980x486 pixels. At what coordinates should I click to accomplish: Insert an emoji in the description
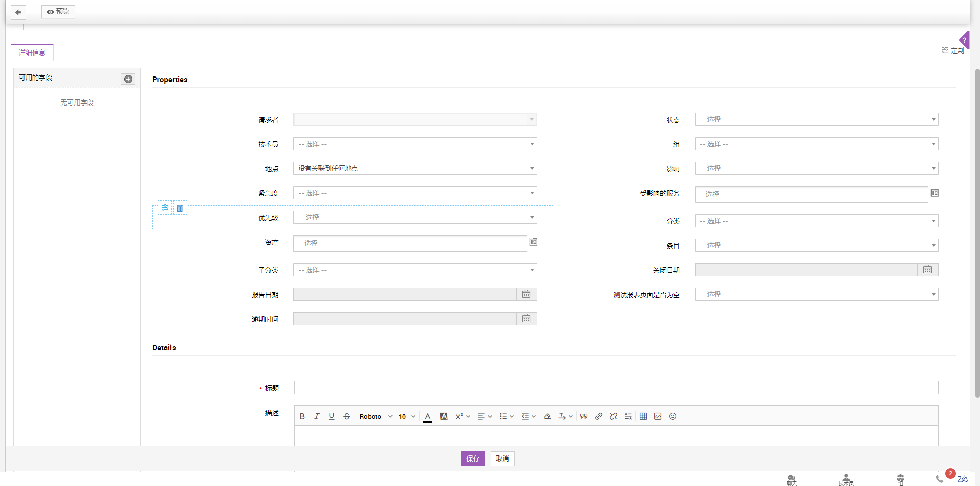673,416
